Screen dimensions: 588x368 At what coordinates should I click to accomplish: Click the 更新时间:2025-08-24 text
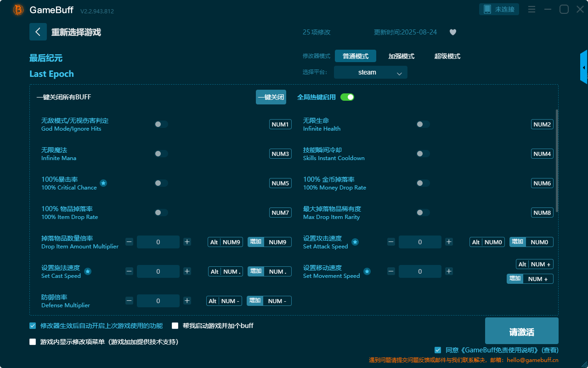pos(406,32)
